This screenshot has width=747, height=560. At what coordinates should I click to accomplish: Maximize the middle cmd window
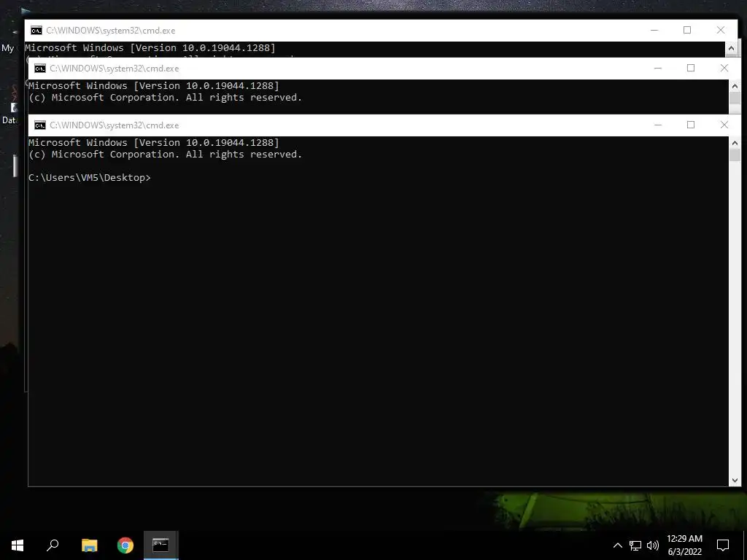tap(691, 68)
